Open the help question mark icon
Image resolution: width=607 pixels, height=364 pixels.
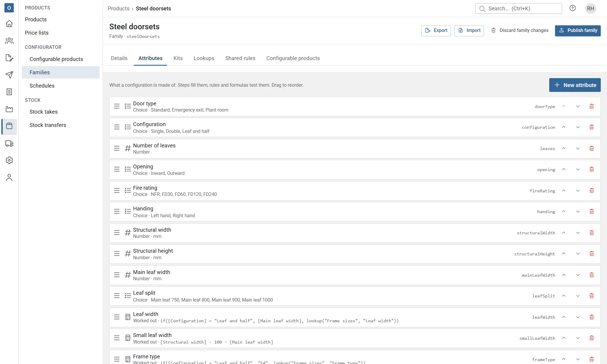pos(573,8)
